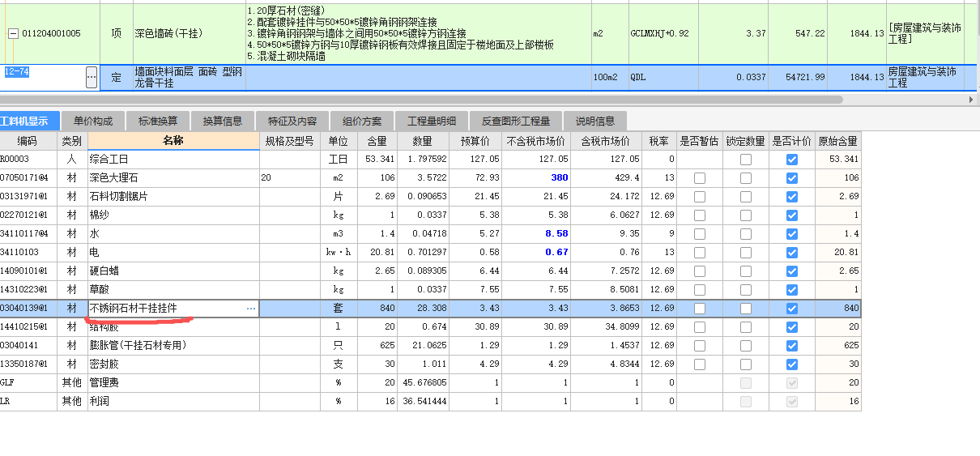Click the 不含税市场价 column header
980x456 pixels.
(x=537, y=141)
